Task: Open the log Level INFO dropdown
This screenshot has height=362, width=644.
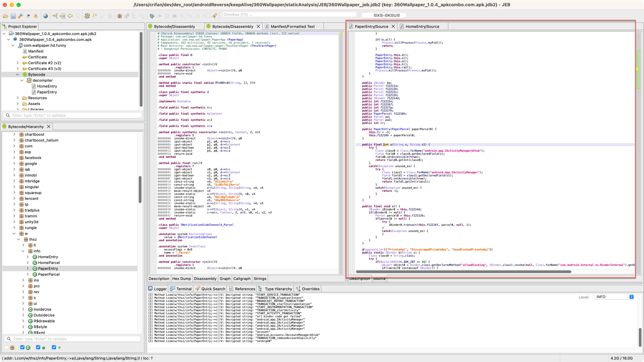Action: point(613,297)
